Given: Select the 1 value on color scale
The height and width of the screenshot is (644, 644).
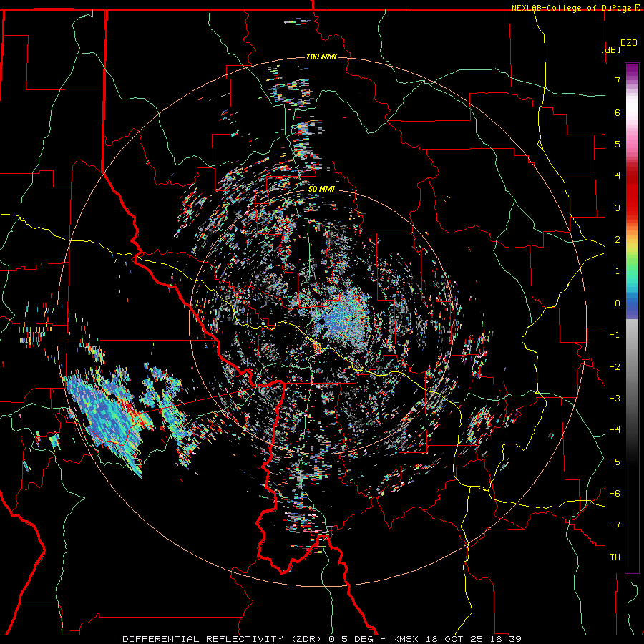Looking at the screenshot, I should pos(618,271).
